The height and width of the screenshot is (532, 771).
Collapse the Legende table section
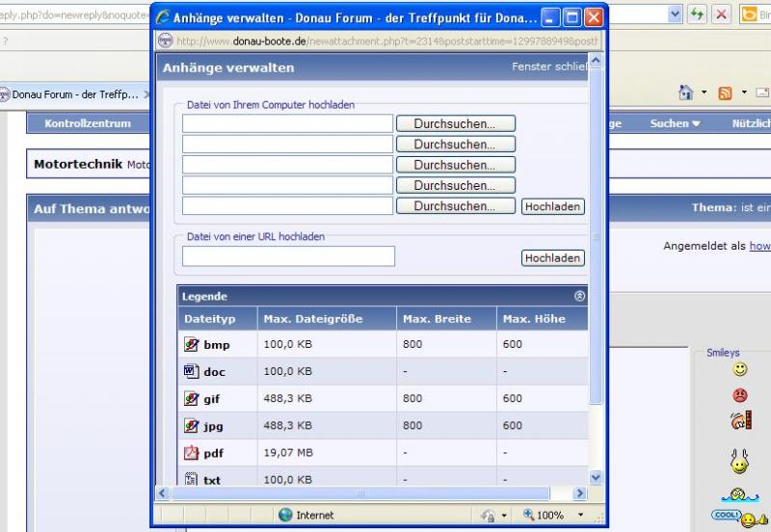pos(579,297)
